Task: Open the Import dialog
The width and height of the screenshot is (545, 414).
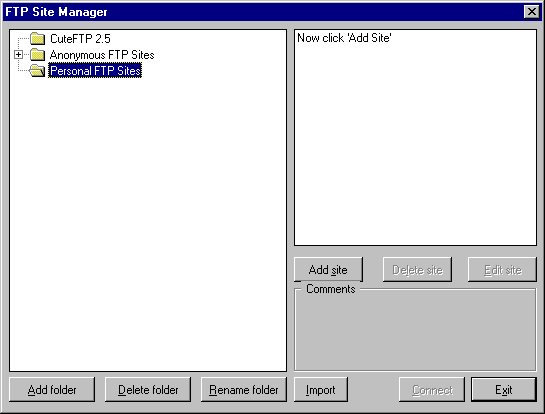Action: click(320, 390)
